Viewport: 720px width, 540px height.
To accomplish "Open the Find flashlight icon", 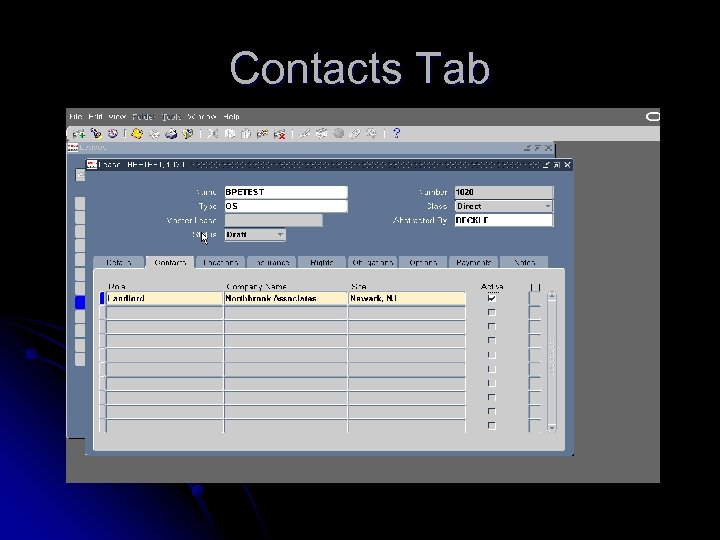I will (96, 134).
